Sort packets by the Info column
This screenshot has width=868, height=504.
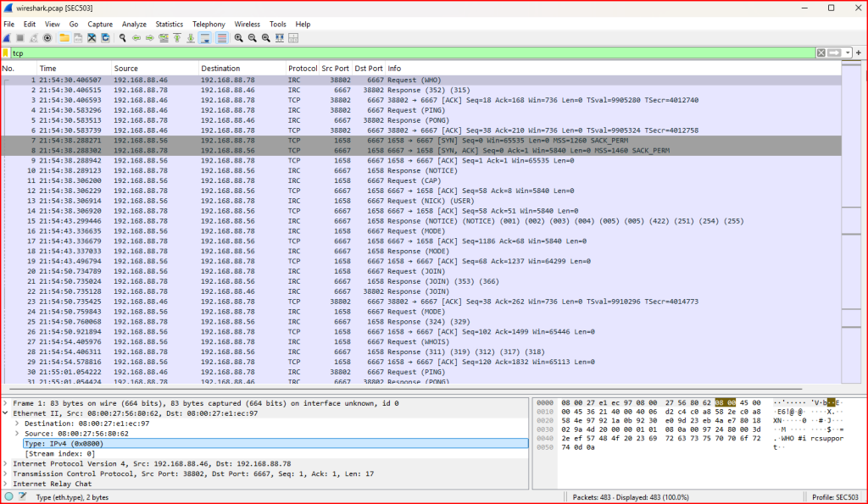(x=614, y=69)
